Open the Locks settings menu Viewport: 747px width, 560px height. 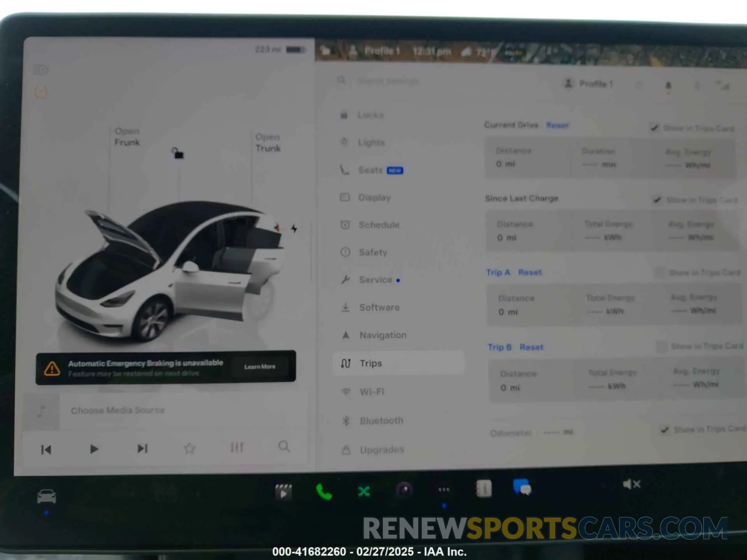[362, 115]
